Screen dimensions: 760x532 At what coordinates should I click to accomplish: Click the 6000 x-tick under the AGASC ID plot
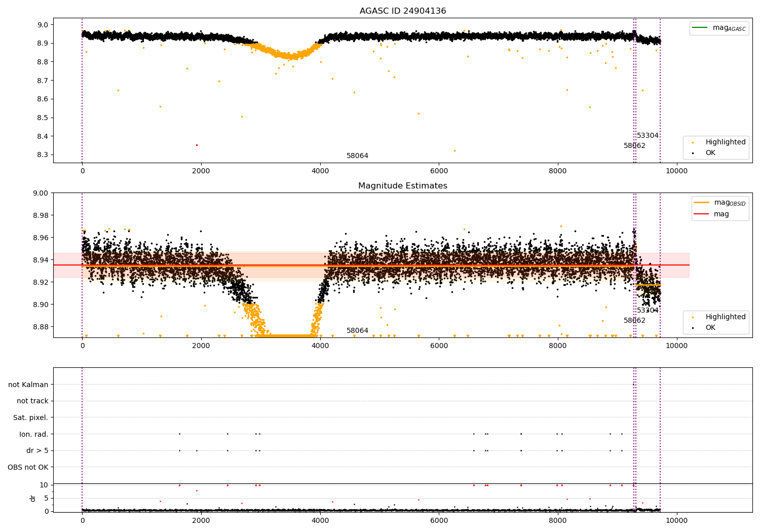[439, 171]
